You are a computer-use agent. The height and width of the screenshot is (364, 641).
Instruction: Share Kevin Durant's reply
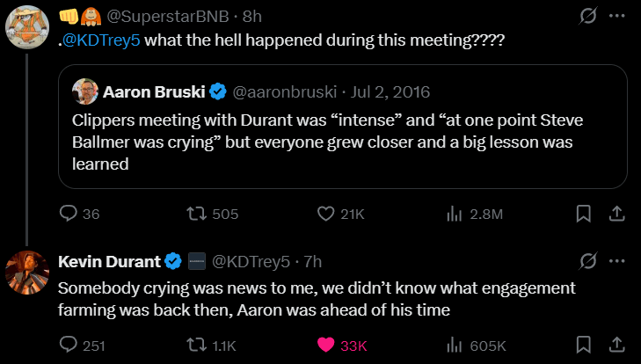point(616,346)
